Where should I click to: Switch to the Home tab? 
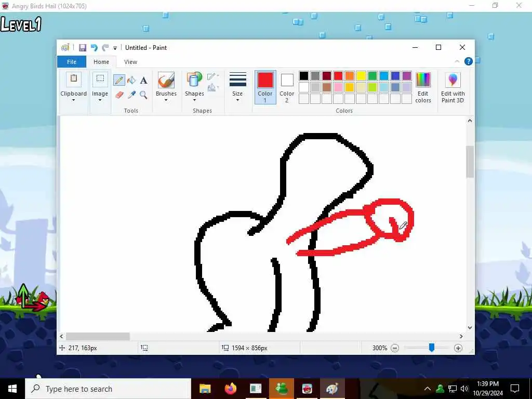[x=101, y=62]
